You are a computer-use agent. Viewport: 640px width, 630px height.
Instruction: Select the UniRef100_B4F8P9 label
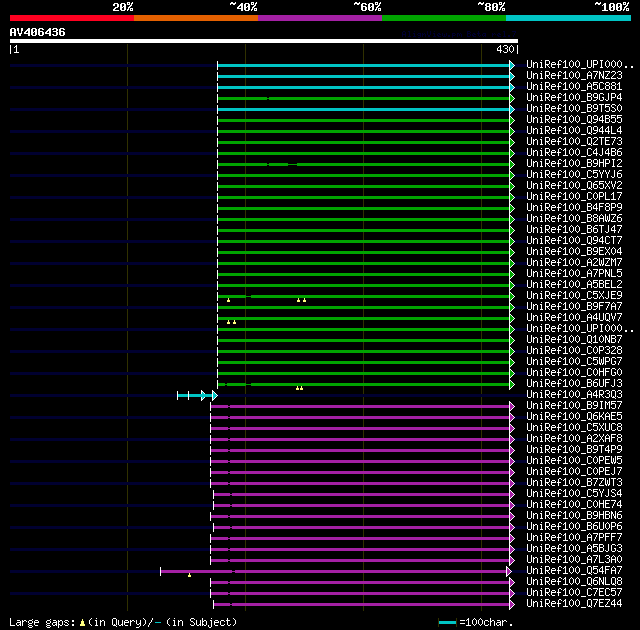click(574, 208)
